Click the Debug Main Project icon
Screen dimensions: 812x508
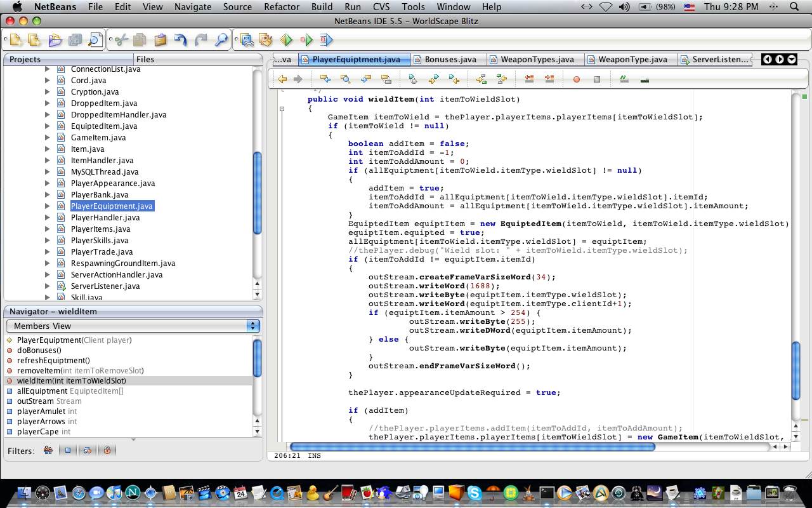(x=307, y=40)
